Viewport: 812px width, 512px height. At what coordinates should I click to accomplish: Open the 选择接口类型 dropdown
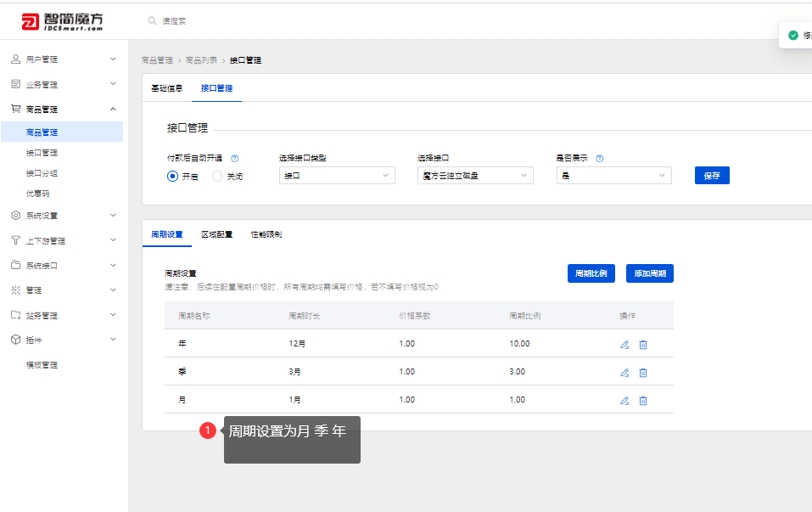coord(337,175)
